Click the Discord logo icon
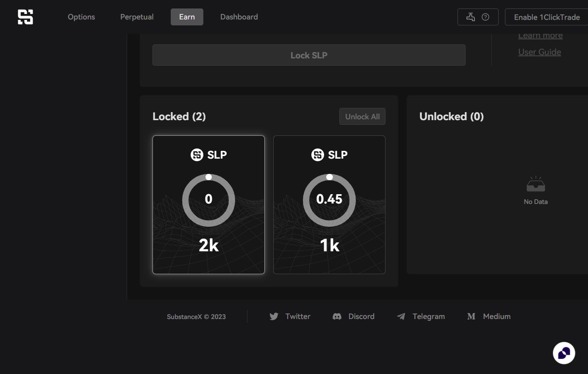 (337, 316)
